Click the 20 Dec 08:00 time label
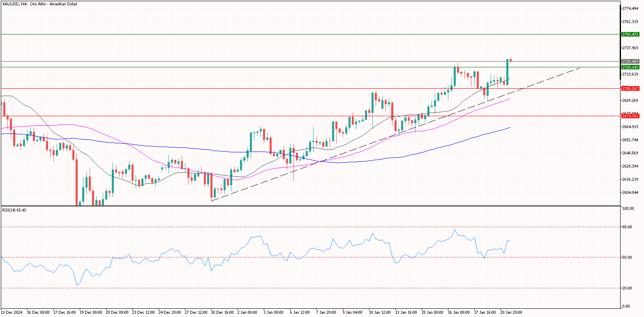This screenshot has width=644, height=317. coord(118,312)
